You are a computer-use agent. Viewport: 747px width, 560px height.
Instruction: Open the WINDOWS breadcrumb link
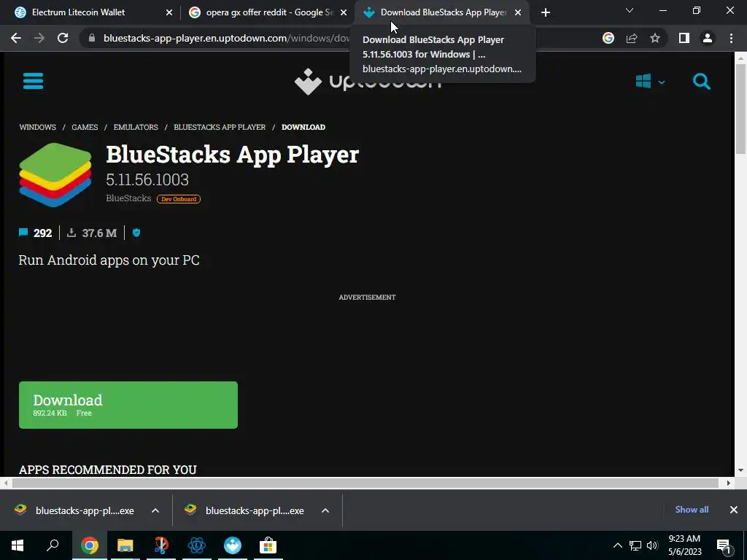coord(38,127)
